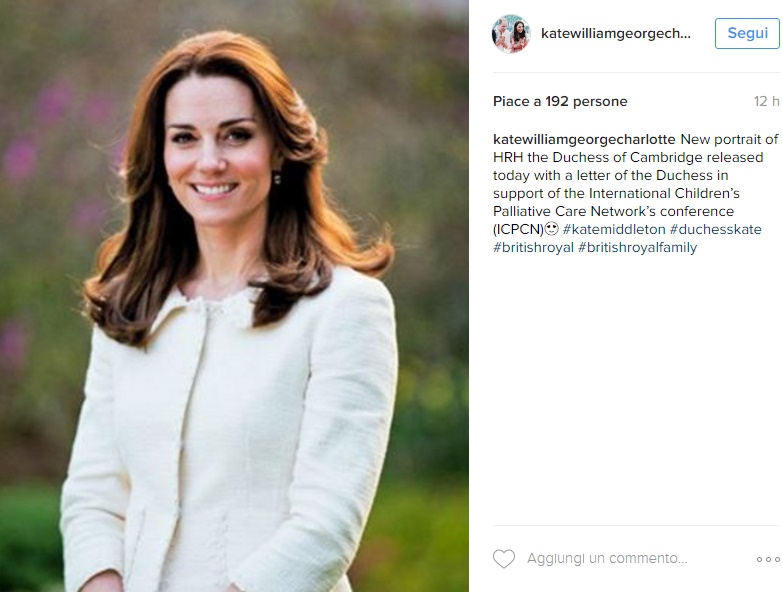
Task: Click the empty white area below caption
Action: click(636, 389)
